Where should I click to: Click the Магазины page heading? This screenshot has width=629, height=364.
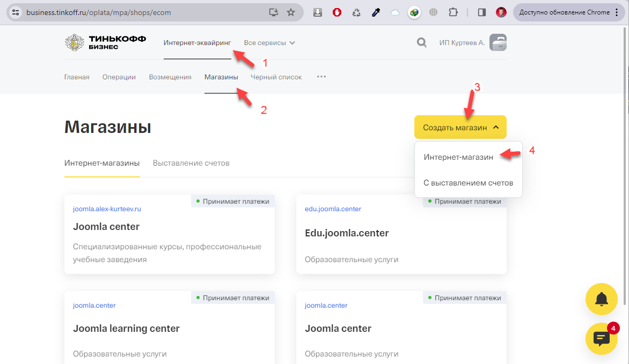coord(107,127)
